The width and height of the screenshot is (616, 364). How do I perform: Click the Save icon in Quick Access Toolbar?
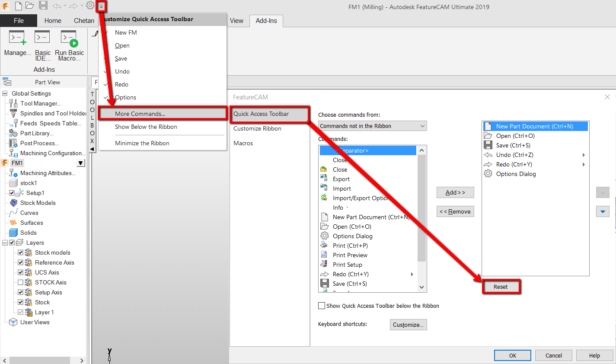pyautogui.click(x=42, y=6)
